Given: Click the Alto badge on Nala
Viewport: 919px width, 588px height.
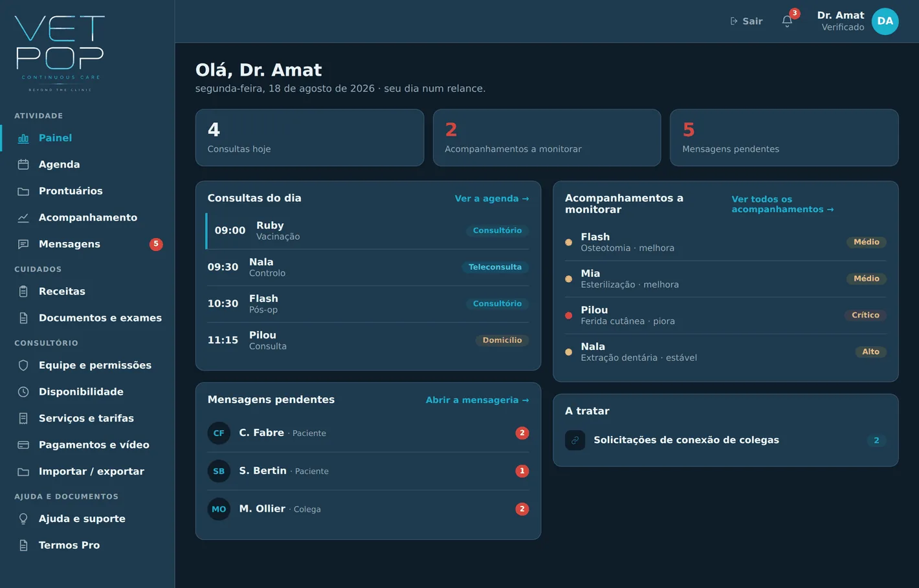Looking at the screenshot, I should (x=870, y=352).
